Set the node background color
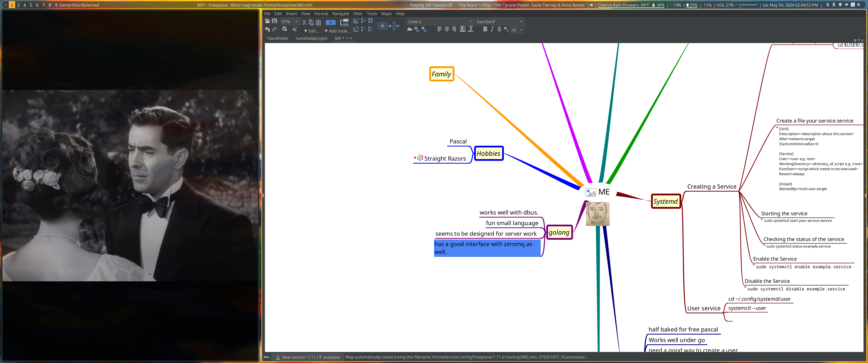868x363 pixels. (424, 29)
